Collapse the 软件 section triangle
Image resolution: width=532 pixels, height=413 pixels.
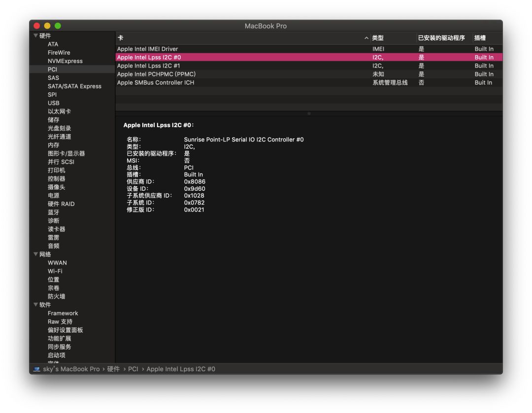tap(35, 305)
